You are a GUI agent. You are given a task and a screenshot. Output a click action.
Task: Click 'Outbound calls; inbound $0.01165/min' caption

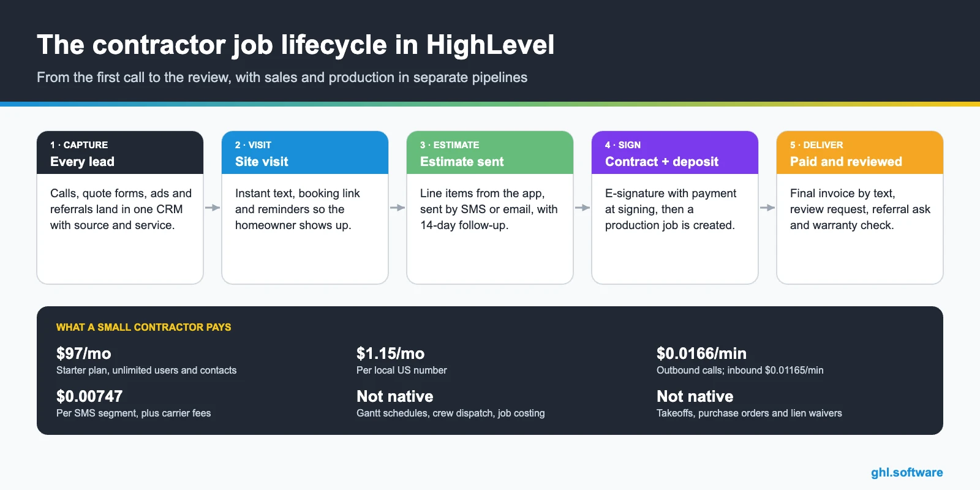click(x=740, y=371)
